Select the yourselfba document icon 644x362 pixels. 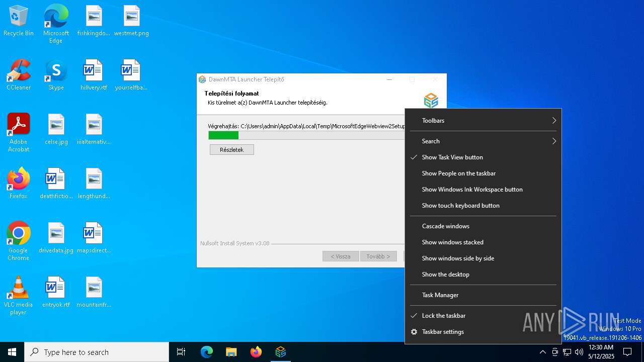point(131,75)
